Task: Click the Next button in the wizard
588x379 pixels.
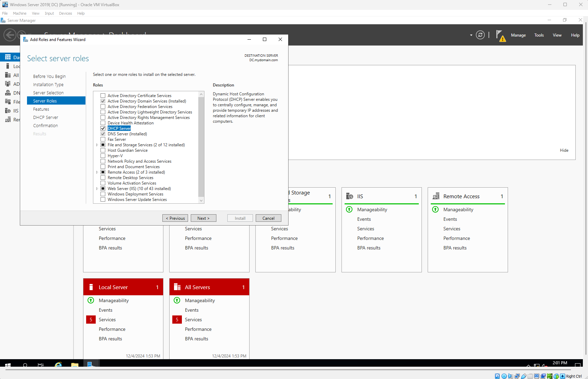Action: pos(203,218)
